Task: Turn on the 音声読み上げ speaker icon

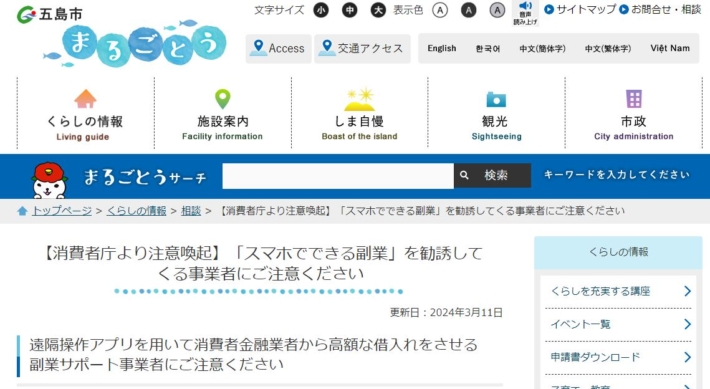Action: pyautogui.click(x=525, y=13)
